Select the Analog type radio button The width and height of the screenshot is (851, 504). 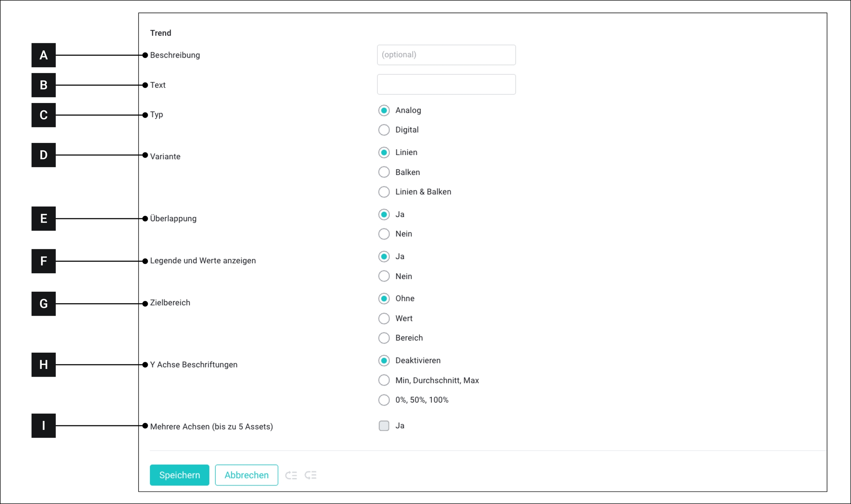coord(384,110)
